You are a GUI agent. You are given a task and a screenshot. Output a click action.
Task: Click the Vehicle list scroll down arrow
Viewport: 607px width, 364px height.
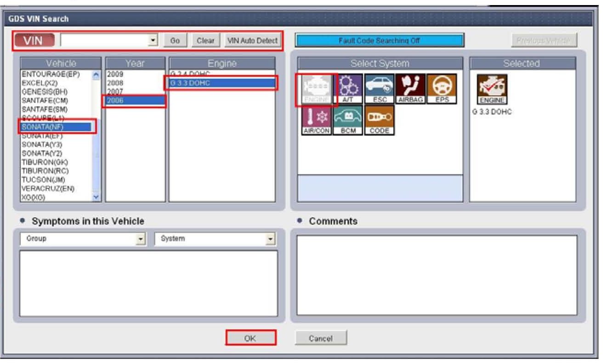pos(96,197)
